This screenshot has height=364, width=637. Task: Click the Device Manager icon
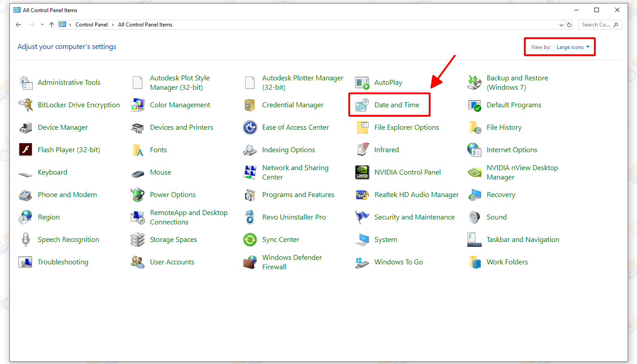click(26, 127)
